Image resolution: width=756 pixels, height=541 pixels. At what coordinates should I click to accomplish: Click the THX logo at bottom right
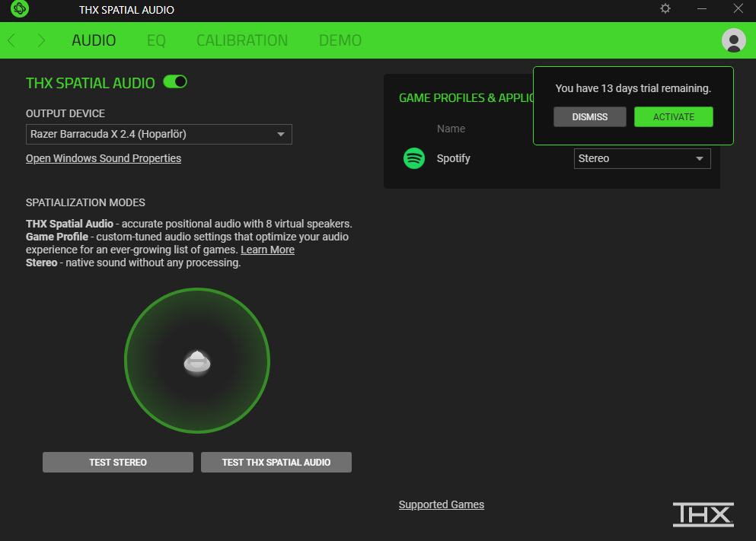point(703,514)
